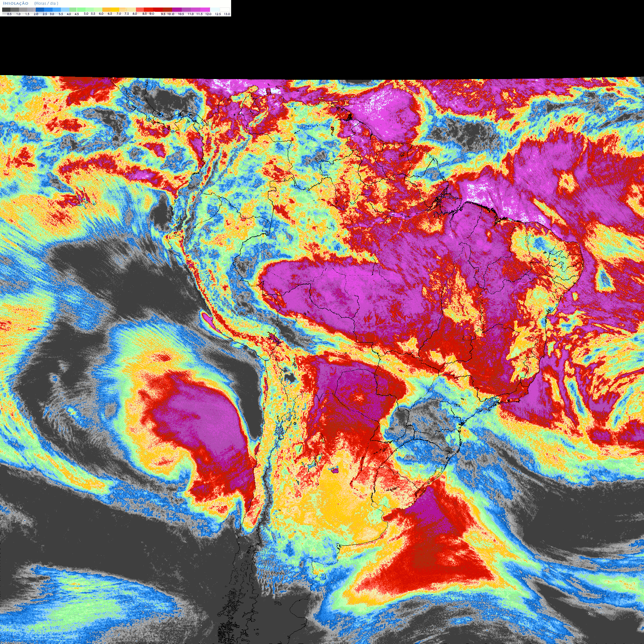
Task: Click the 9.0 legend value
Action: (x=152, y=14)
